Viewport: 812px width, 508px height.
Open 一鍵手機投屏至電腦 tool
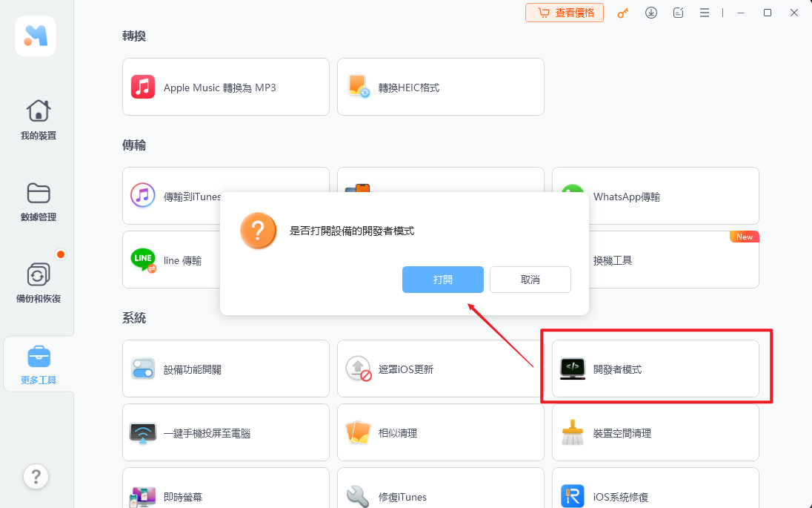(x=226, y=432)
